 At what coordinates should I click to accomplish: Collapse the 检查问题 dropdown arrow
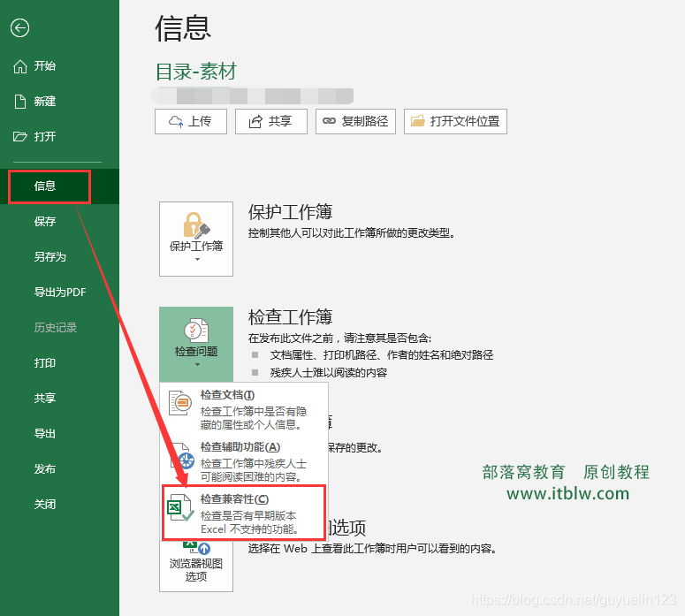pyautogui.click(x=197, y=364)
